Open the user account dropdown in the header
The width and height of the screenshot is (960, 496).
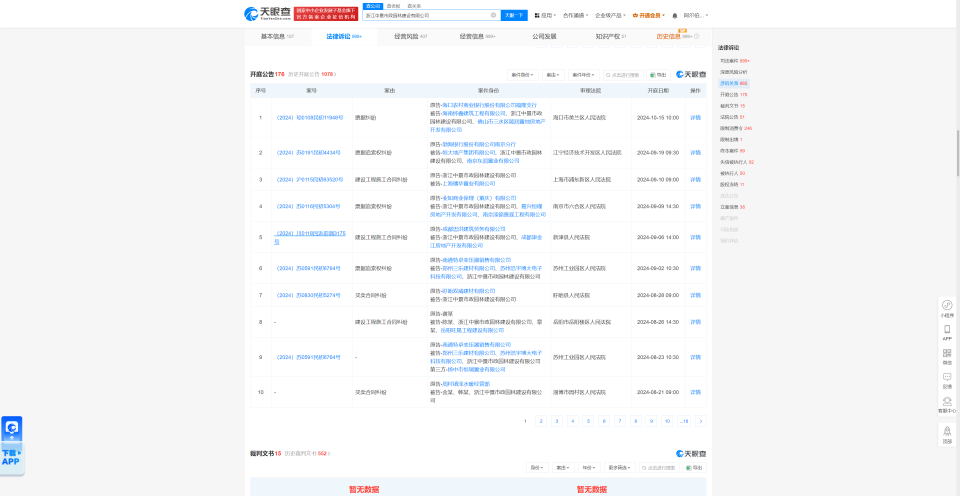696,15
